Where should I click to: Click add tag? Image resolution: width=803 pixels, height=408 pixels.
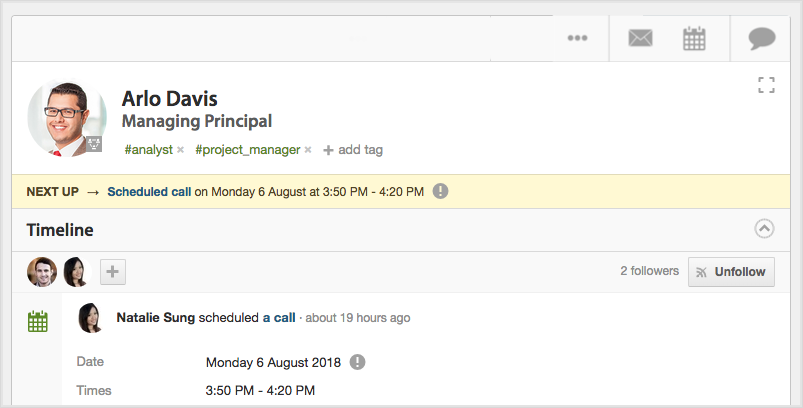[353, 150]
